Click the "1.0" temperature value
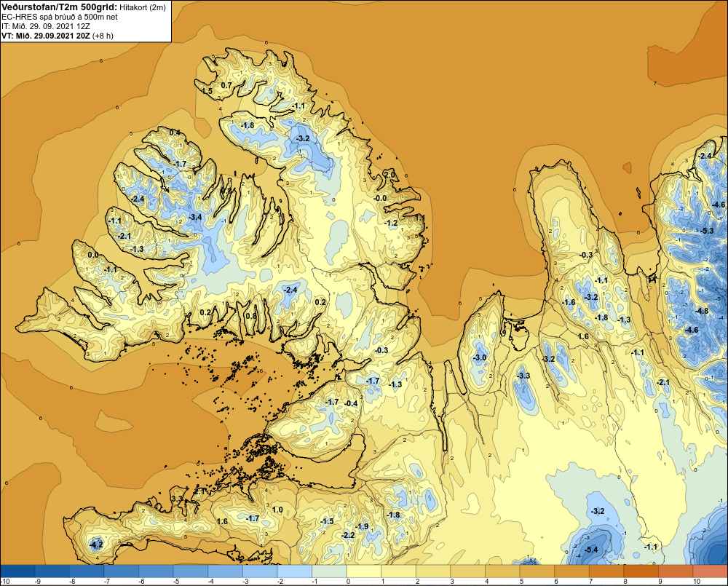Image resolution: width=728 pixels, height=586 pixels. click(x=277, y=510)
